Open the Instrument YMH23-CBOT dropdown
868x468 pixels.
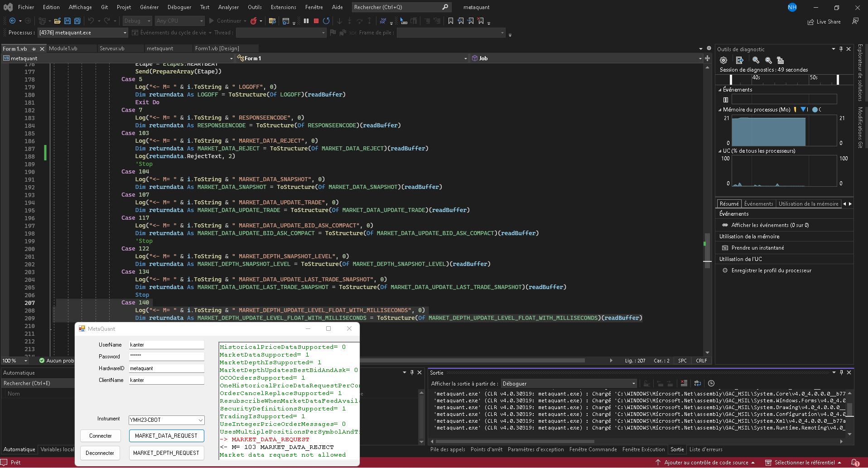[200, 420]
